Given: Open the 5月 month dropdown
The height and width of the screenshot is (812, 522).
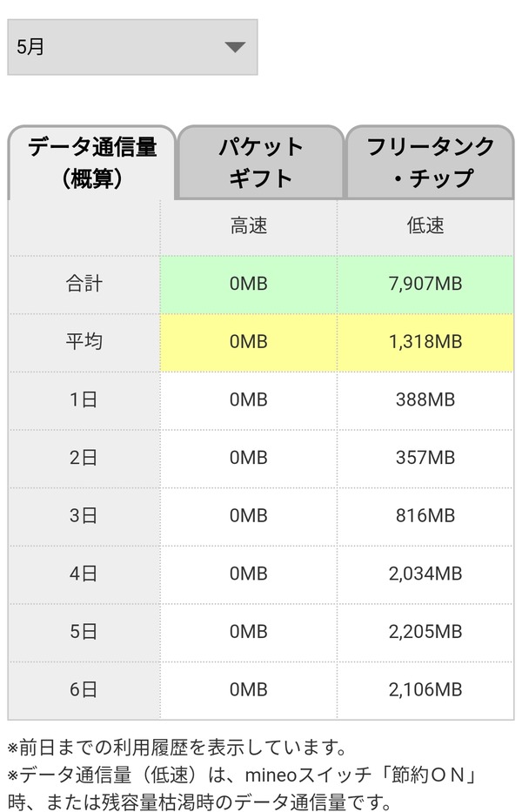Looking at the screenshot, I should (132, 47).
